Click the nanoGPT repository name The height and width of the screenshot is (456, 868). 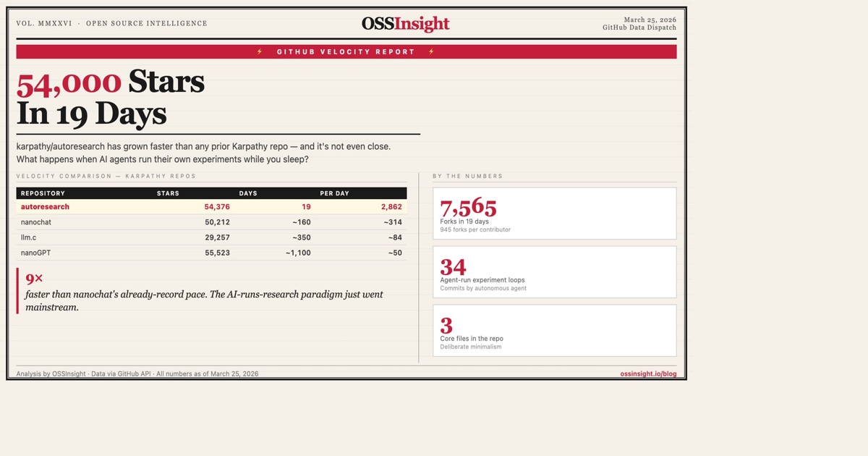click(37, 253)
